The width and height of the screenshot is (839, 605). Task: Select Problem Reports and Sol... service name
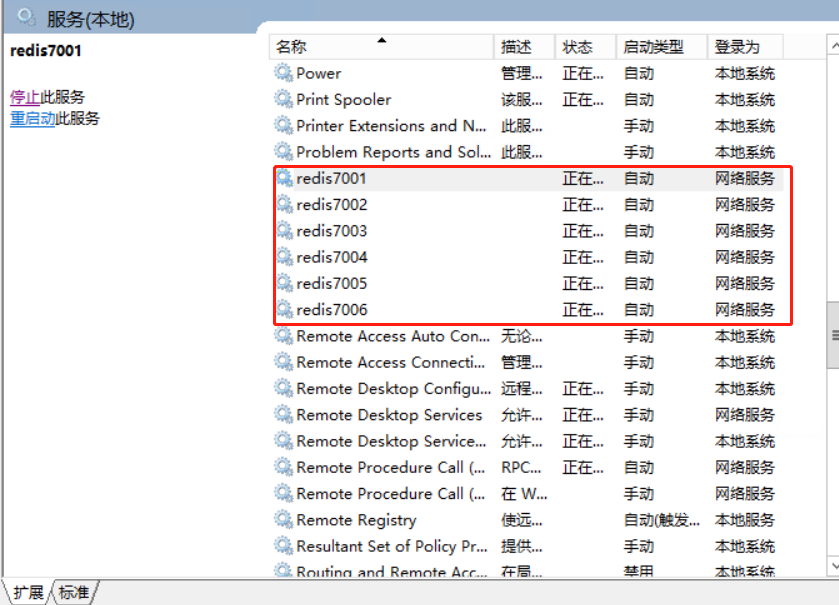[x=393, y=152]
